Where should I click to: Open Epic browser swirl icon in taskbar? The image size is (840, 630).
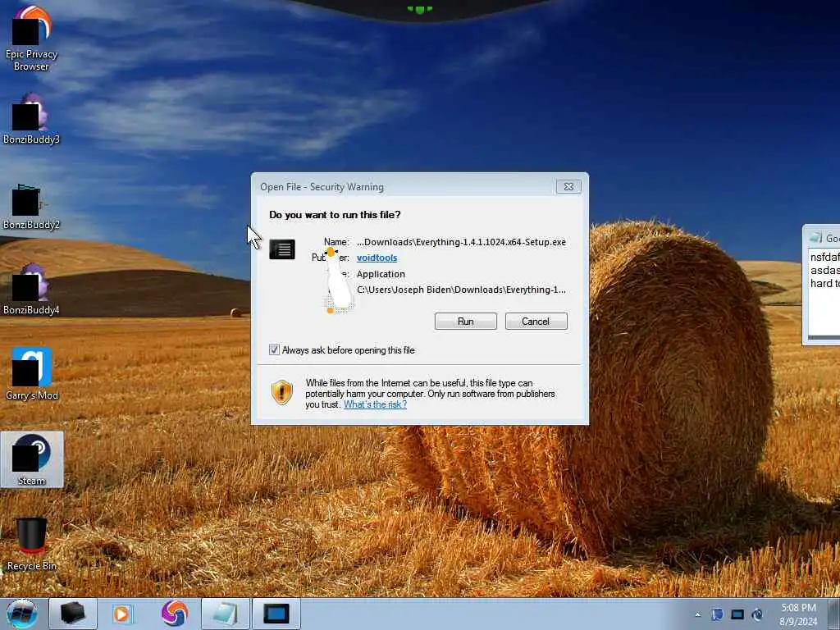tap(174, 614)
